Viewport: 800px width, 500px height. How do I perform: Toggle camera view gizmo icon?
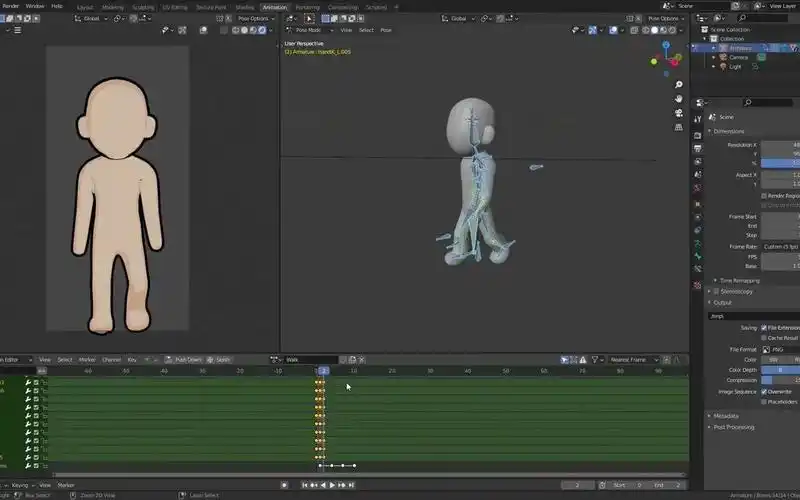[x=679, y=113]
